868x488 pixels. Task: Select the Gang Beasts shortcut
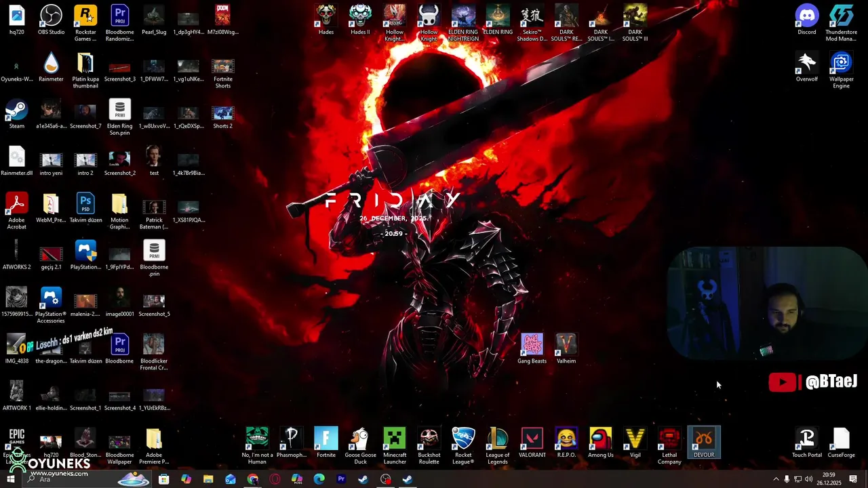coord(532,348)
